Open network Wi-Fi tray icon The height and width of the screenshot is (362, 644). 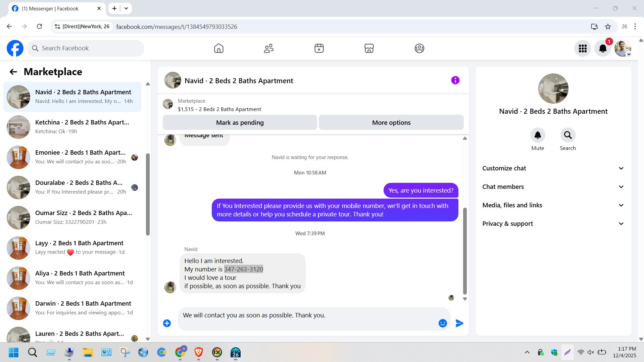click(581, 352)
